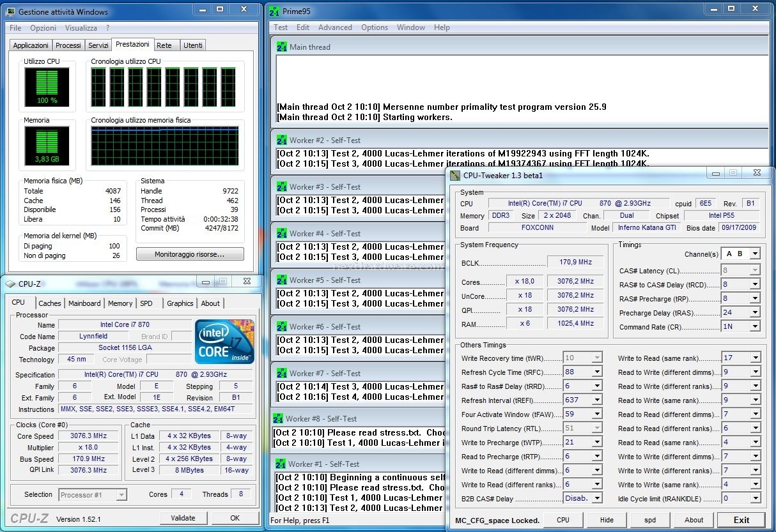Click the Hide button in CPU-Tweaker
This screenshot has width=776, height=532.
click(x=607, y=520)
